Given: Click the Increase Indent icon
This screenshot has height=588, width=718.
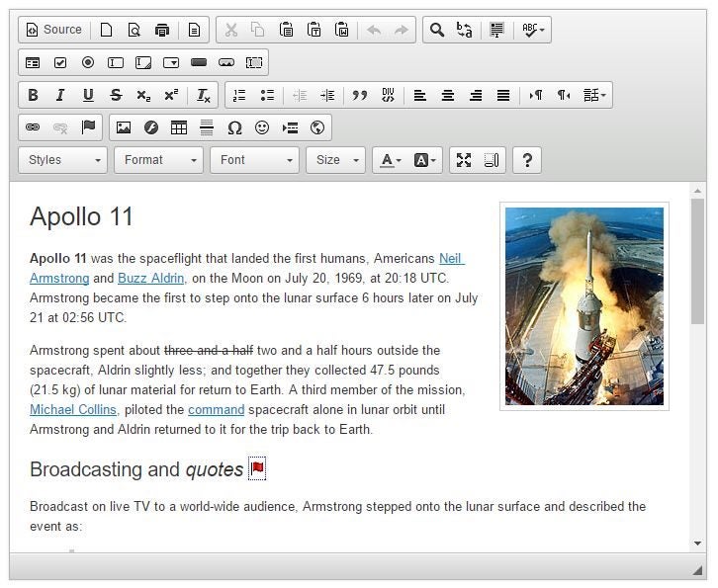Looking at the screenshot, I should [x=327, y=95].
